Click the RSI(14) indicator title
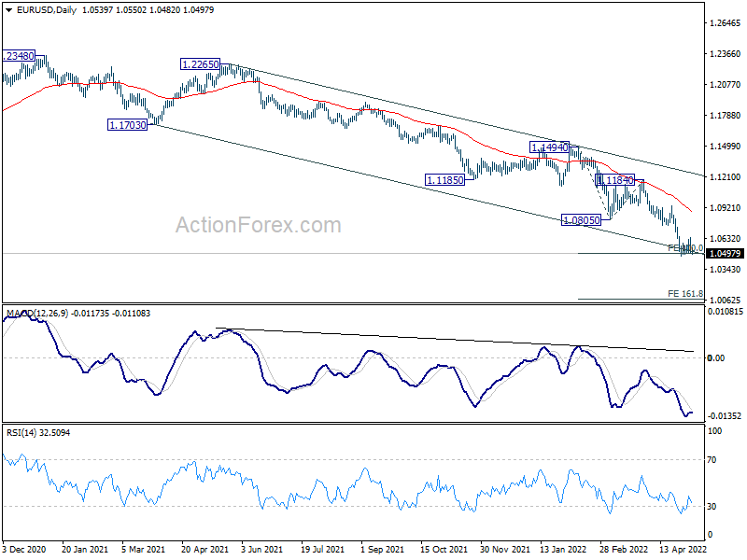Image resolution: width=747 pixels, height=560 pixels. coord(21,433)
